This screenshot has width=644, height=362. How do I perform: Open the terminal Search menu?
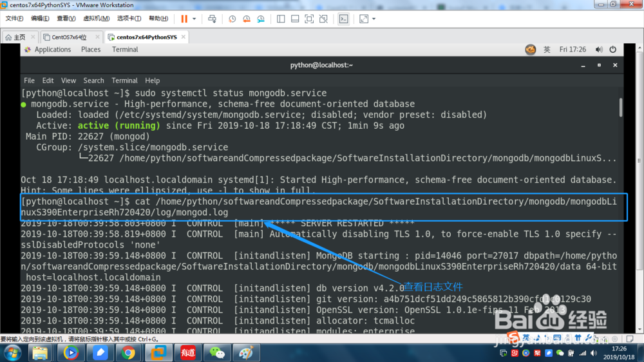tap(93, 81)
